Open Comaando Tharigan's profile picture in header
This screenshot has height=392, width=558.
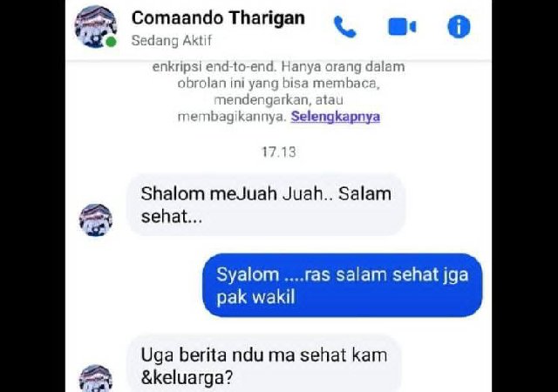click(95, 27)
